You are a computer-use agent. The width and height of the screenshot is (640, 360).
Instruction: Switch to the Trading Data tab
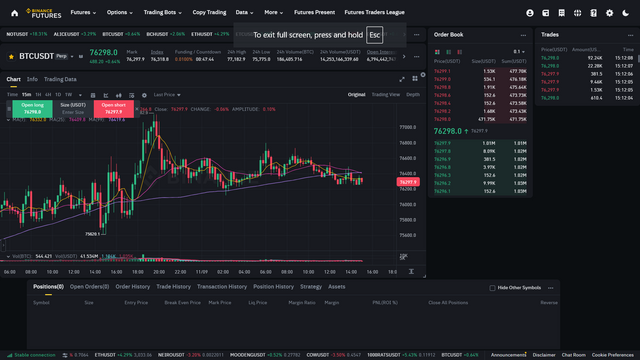point(60,79)
